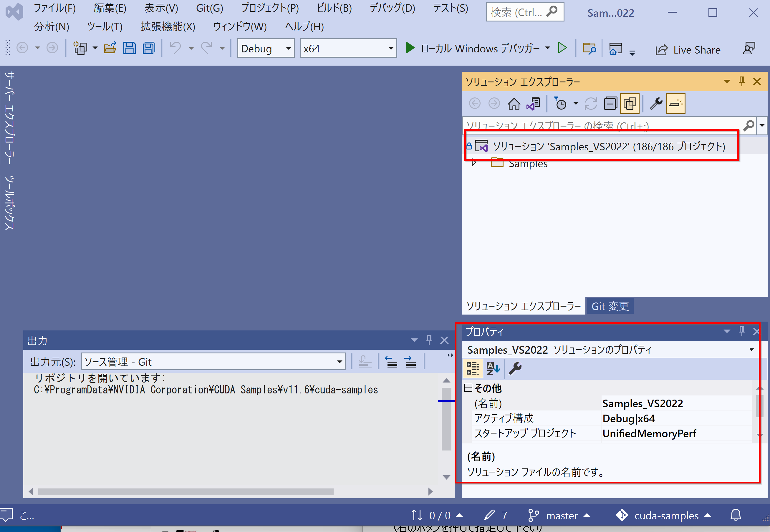Image resolution: width=770 pixels, height=532 pixels.
Task: Open the ビルド(B) menu
Action: tap(334, 8)
